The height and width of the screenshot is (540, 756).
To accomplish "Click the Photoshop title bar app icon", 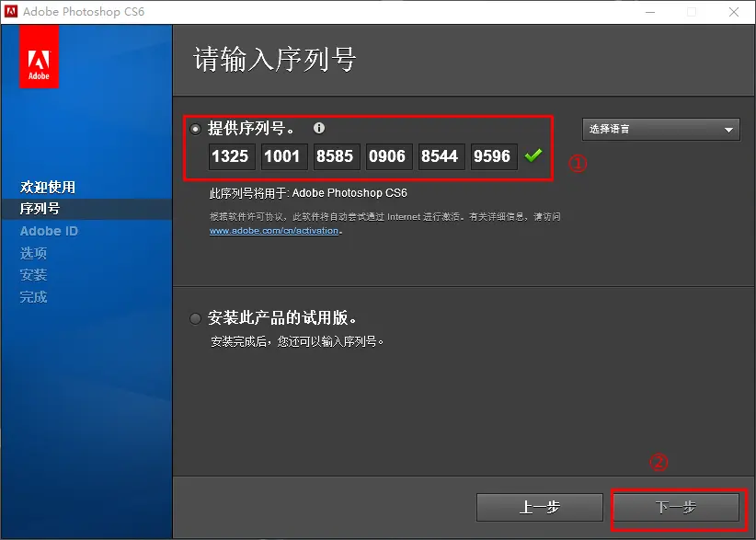I will point(11,12).
